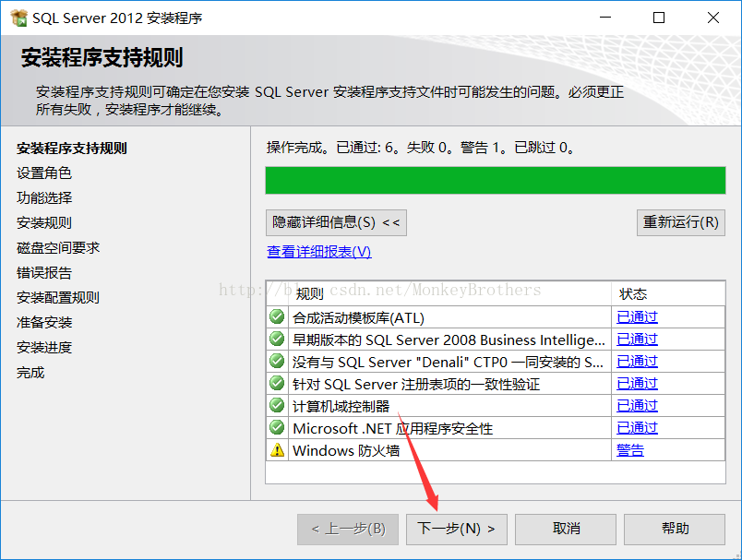Open 警告 link for Windows 防火墙

point(630,450)
